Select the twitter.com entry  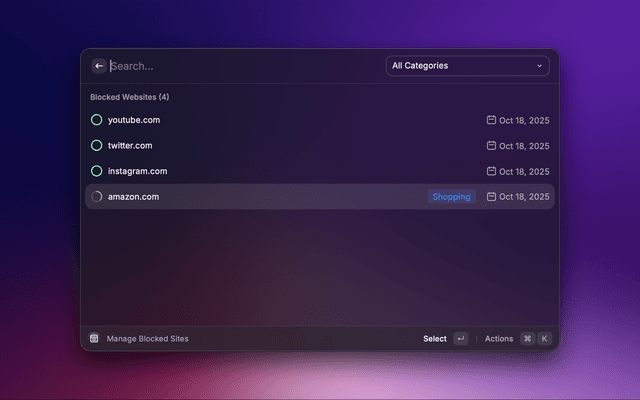(130, 146)
